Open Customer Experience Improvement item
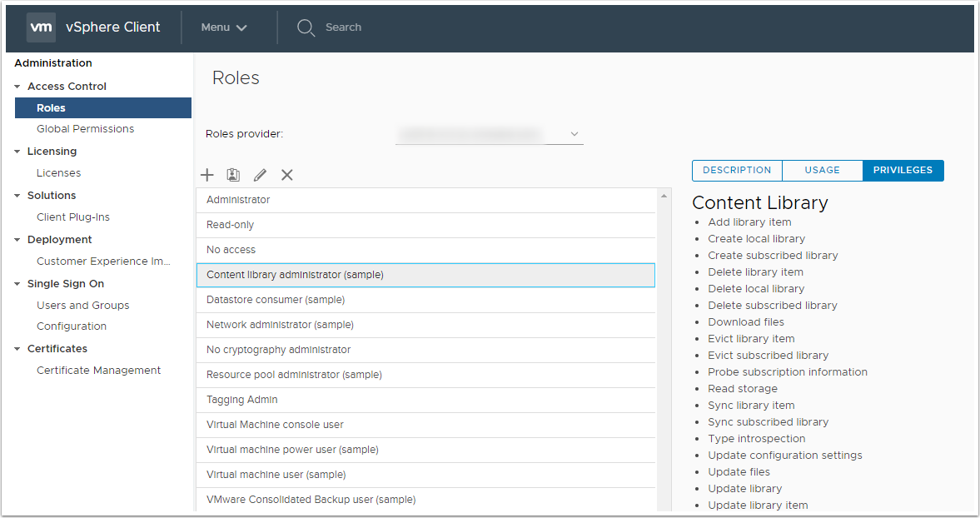The image size is (980, 518). point(104,261)
